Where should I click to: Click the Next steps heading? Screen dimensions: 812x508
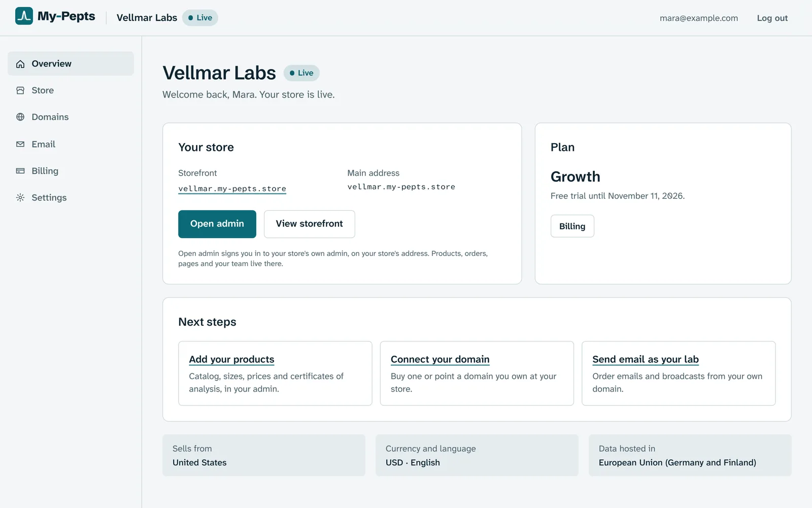pyautogui.click(x=207, y=322)
